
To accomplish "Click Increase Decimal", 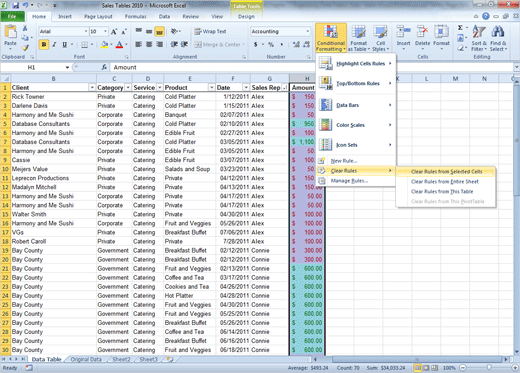I will pyautogui.click(x=296, y=44).
